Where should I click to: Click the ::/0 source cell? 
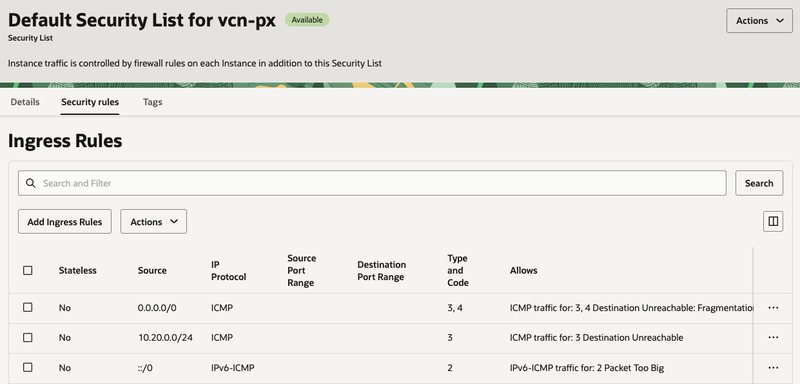point(145,368)
